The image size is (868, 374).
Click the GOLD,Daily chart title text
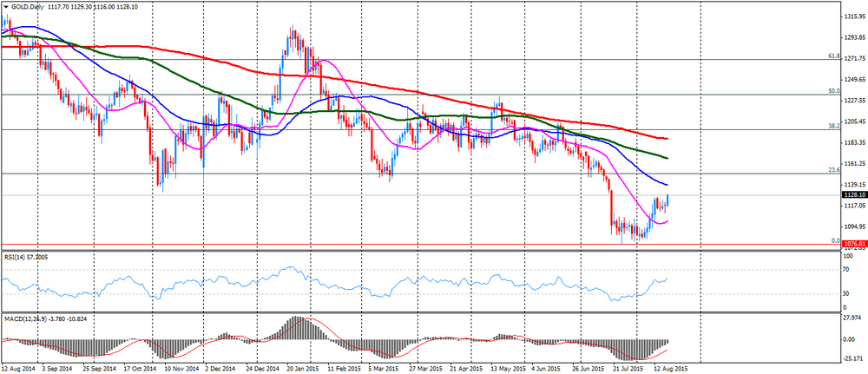click(x=28, y=7)
